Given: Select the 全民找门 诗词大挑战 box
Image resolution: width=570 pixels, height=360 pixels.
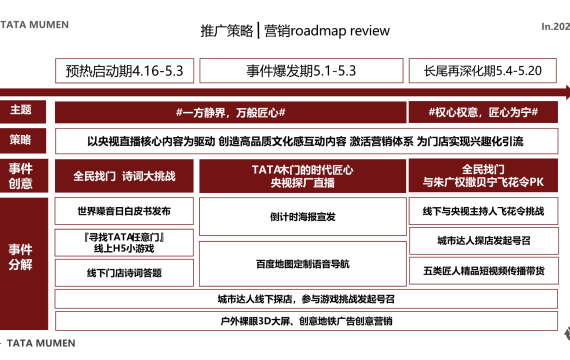Looking at the screenshot, I should point(124,176).
